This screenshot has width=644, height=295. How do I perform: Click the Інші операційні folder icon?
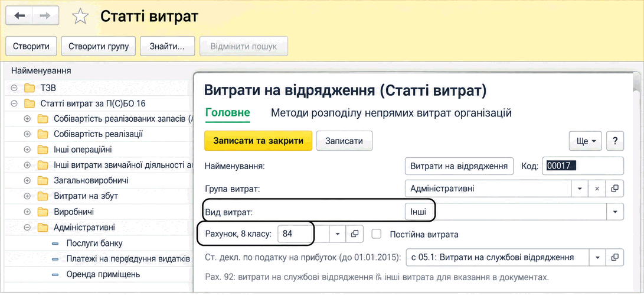click(x=43, y=150)
